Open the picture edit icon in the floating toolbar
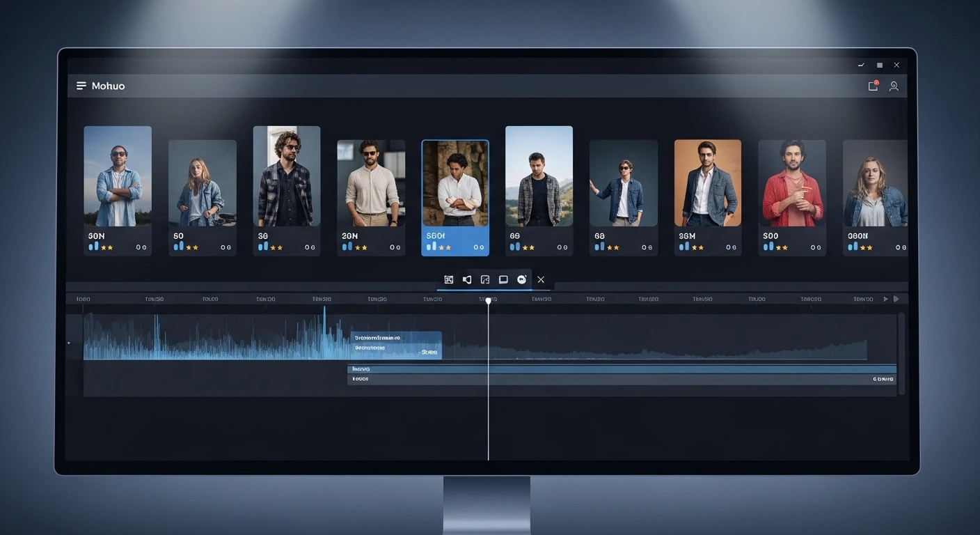Screen dimensions: 980x535 tap(485, 279)
